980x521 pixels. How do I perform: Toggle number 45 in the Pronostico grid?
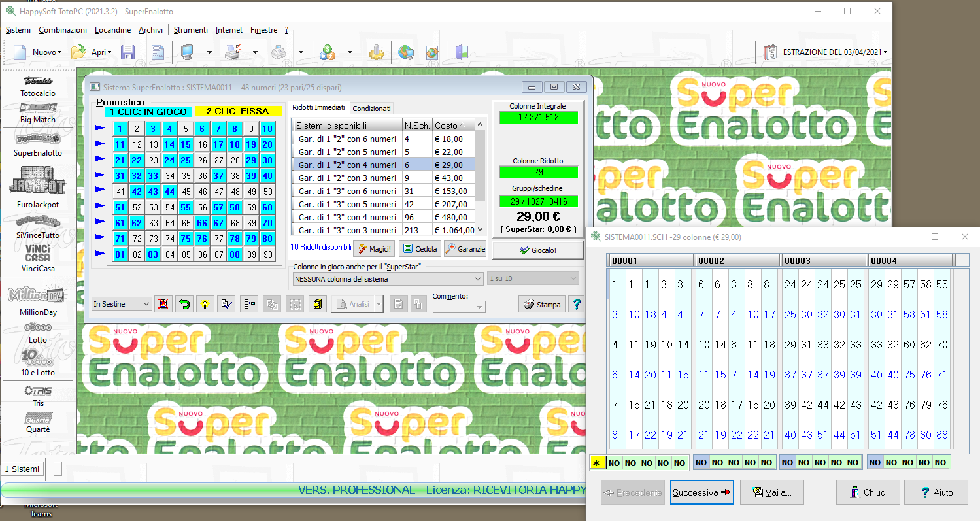[186, 192]
